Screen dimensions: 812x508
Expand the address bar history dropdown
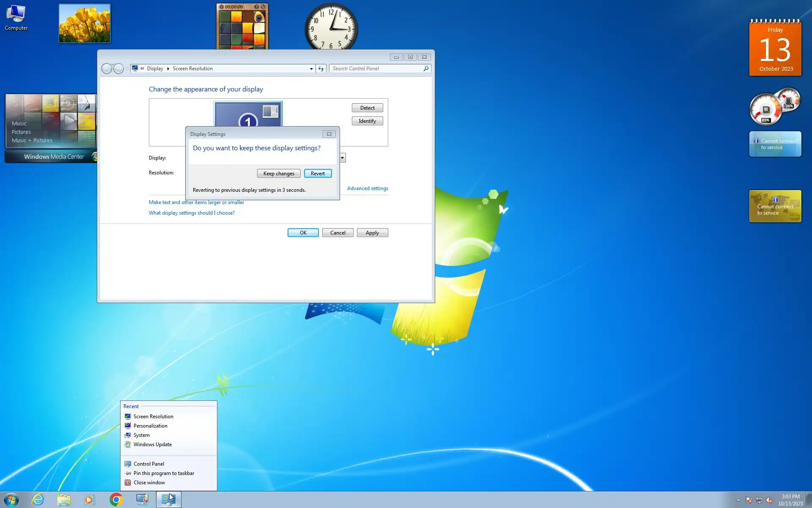pyautogui.click(x=311, y=69)
